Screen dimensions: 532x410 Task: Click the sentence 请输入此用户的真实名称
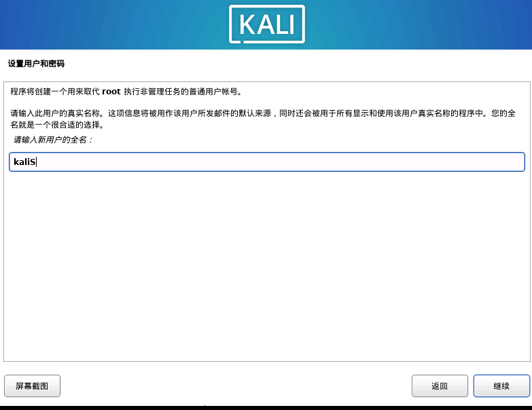click(57, 113)
